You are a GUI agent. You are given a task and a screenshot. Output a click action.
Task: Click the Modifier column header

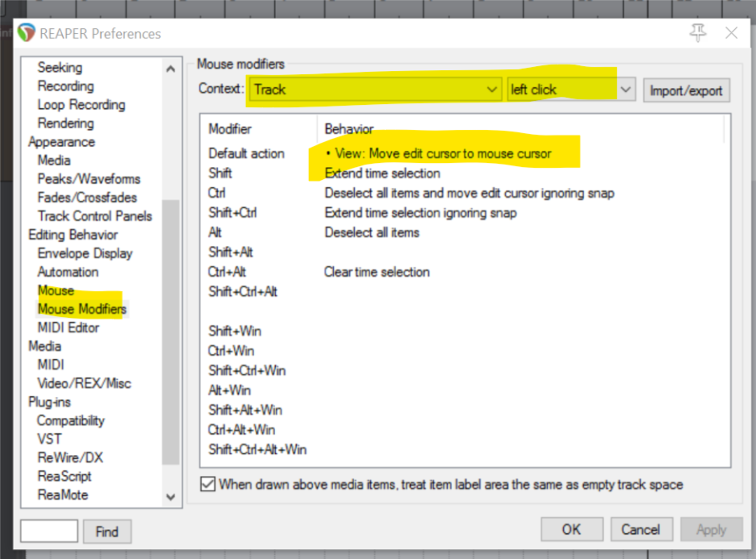click(x=229, y=129)
